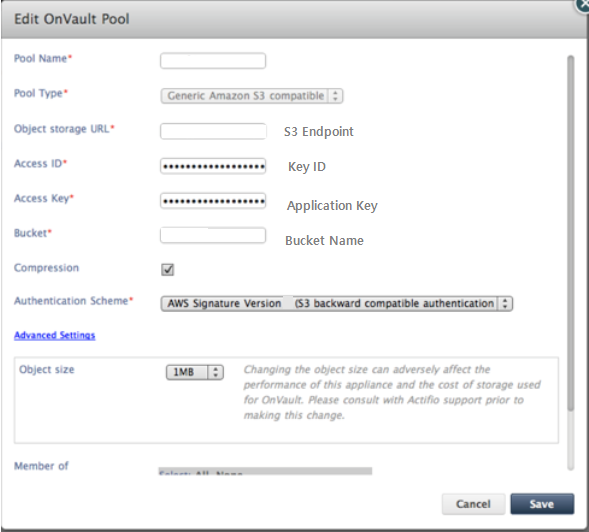The width and height of the screenshot is (589, 532).
Task: Click the dialog's vertical scrollbar
Action: tap(571, 233)
